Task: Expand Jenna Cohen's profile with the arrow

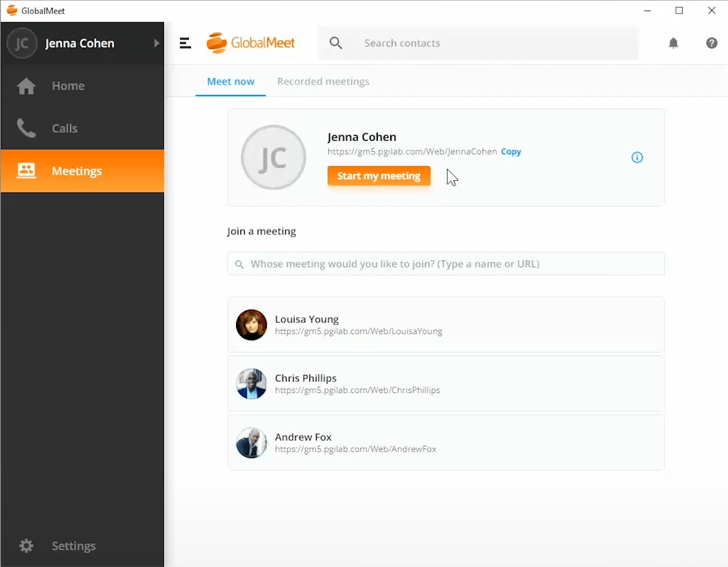Action: tap(156, 43)
